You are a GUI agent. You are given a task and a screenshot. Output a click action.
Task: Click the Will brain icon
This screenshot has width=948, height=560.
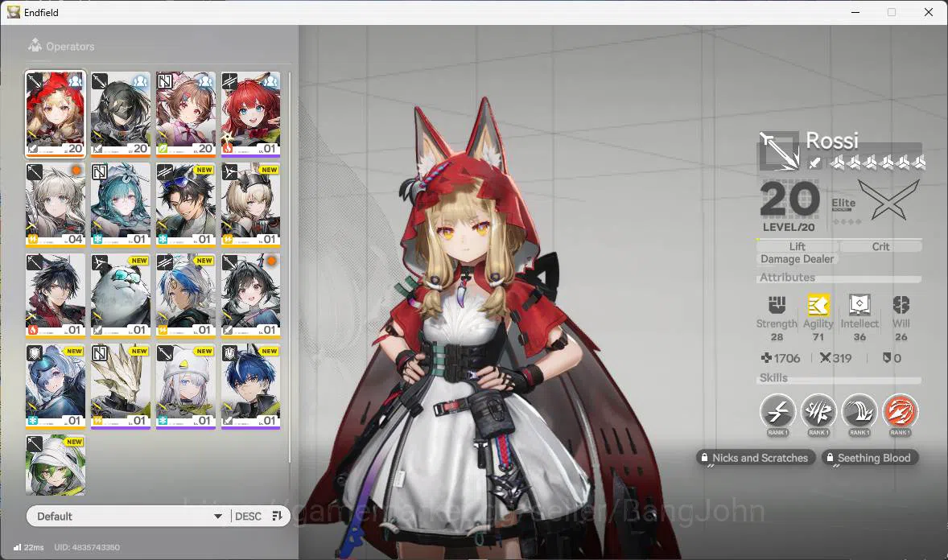901,305
